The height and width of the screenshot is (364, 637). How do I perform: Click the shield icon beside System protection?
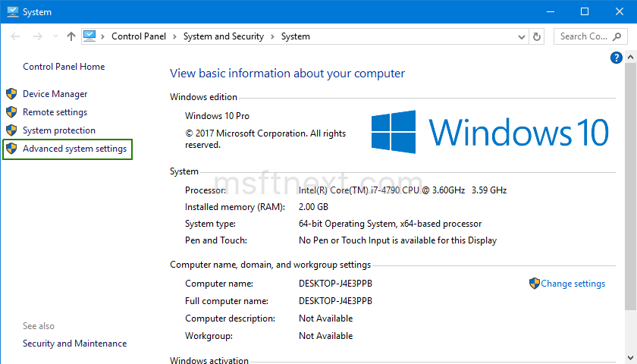pyautogui.click(x=11, y=130)
